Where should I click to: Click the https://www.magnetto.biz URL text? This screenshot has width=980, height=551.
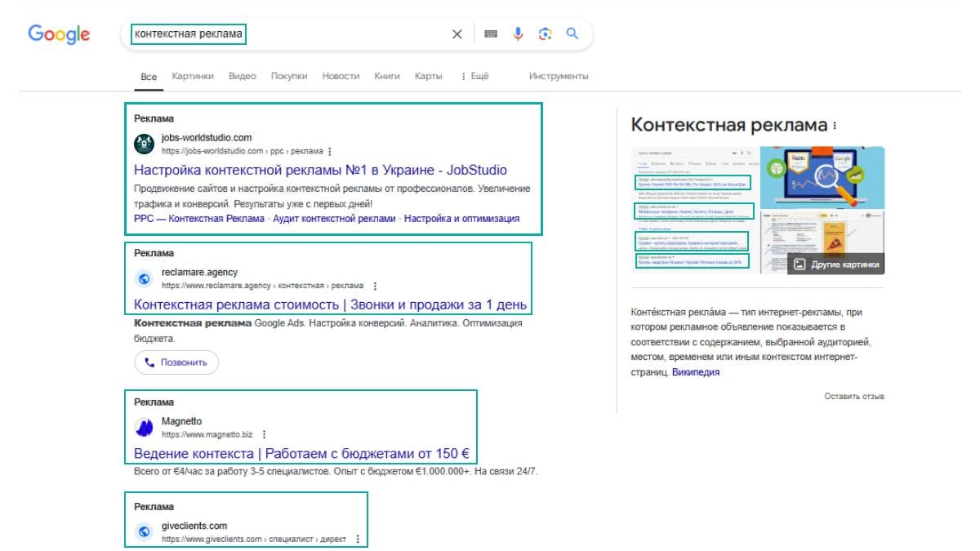click(x=207, y=434)
